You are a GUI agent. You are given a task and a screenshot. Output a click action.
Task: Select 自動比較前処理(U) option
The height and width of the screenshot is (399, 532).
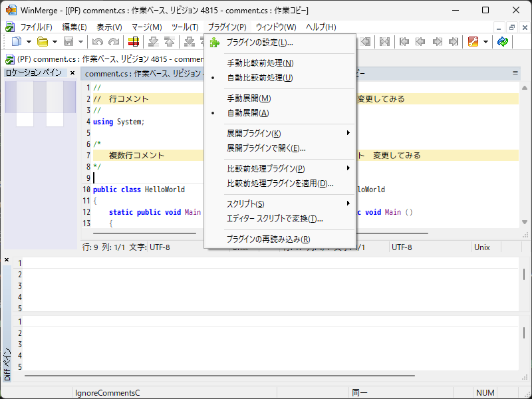280,78
